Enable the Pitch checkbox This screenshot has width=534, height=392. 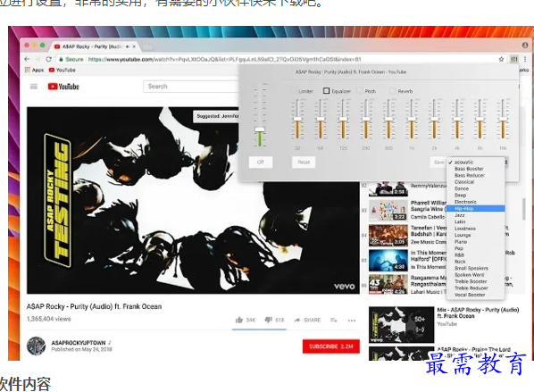click(360, 91)
